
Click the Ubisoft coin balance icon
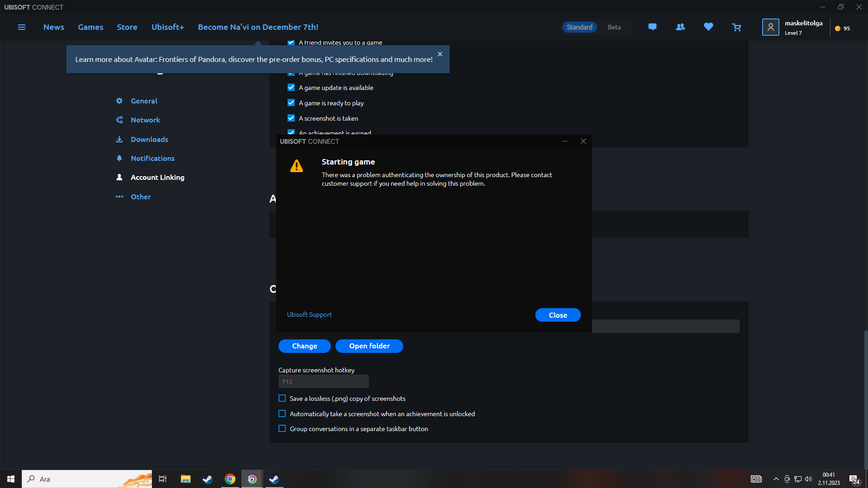tap(838, 28)
